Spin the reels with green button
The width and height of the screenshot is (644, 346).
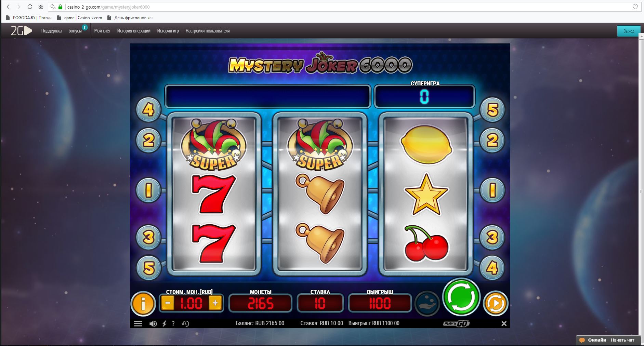[x=461, y=297]
